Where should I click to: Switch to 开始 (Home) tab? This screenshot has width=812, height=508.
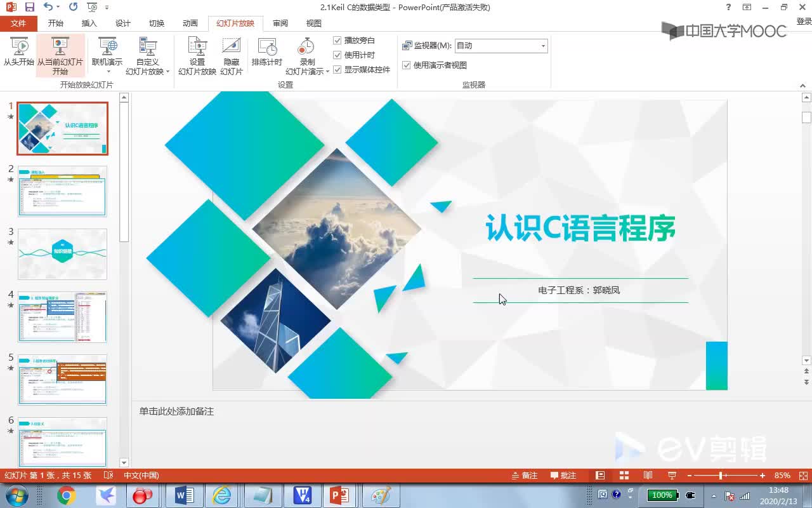pos(56,23)
